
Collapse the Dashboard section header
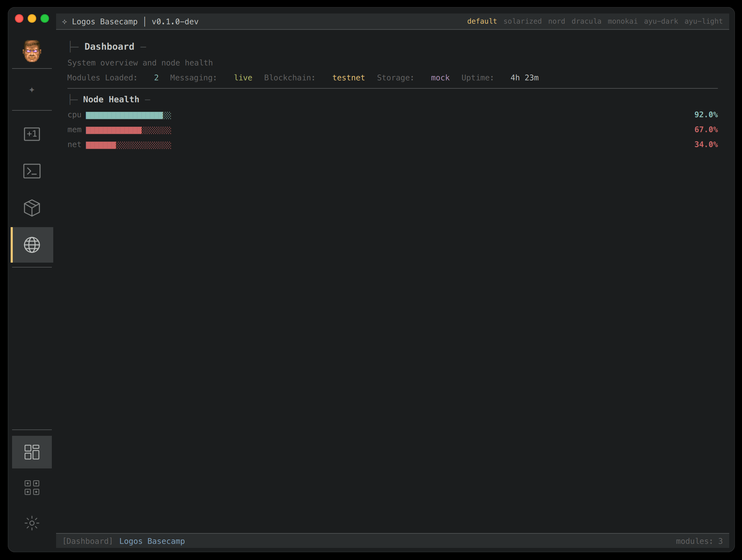coord(109,47)
